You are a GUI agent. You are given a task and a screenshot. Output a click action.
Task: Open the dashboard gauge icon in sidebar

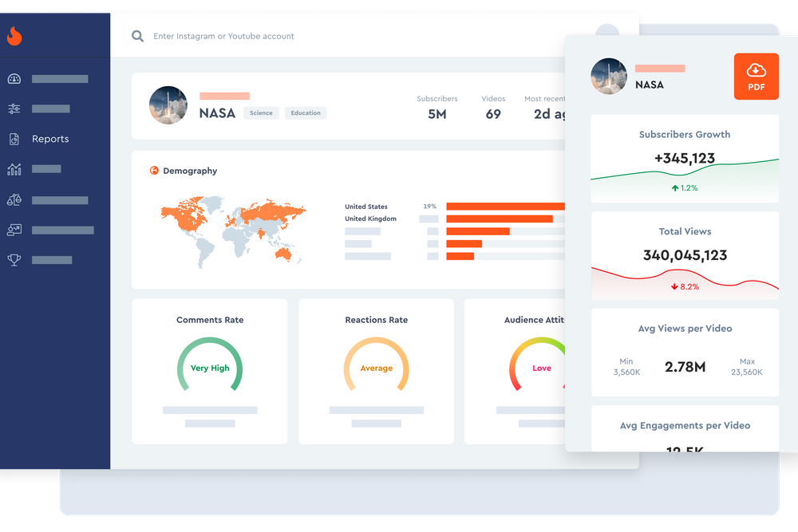pyautogui.click(x=14, y=79)
